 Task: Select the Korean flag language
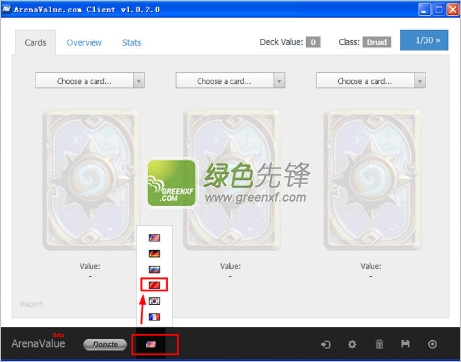click(154, 301)
